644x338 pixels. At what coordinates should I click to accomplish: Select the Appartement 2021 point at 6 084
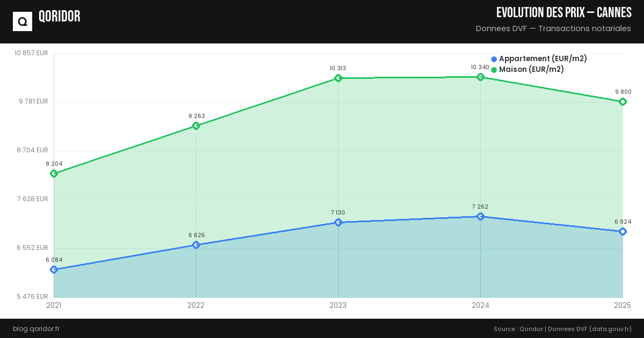point(54,269)
